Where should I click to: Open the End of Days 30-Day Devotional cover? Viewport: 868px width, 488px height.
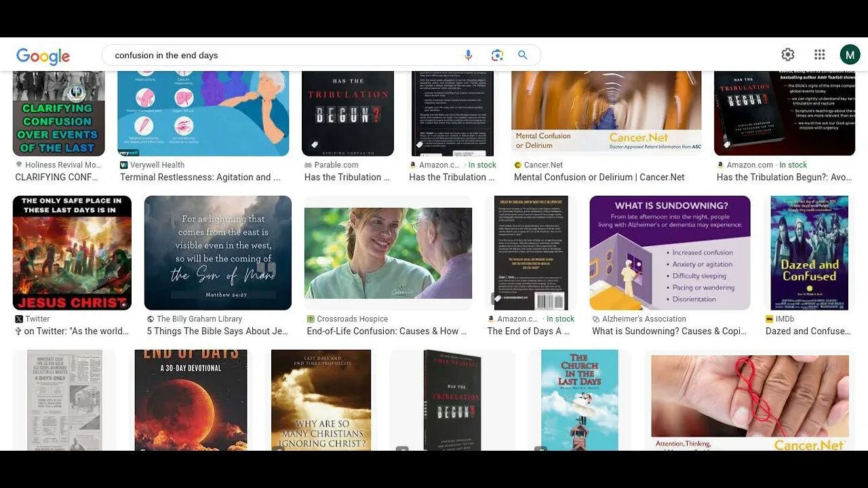click(x=191, y=400)
